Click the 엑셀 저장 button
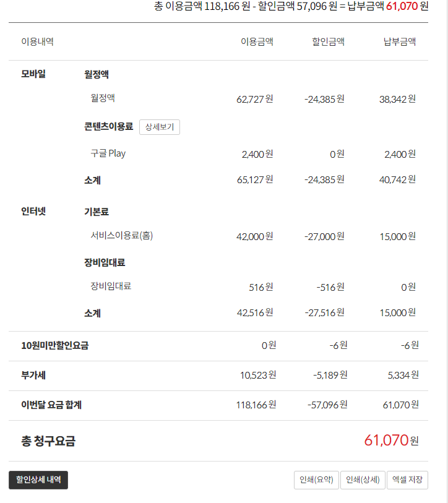 407,480
